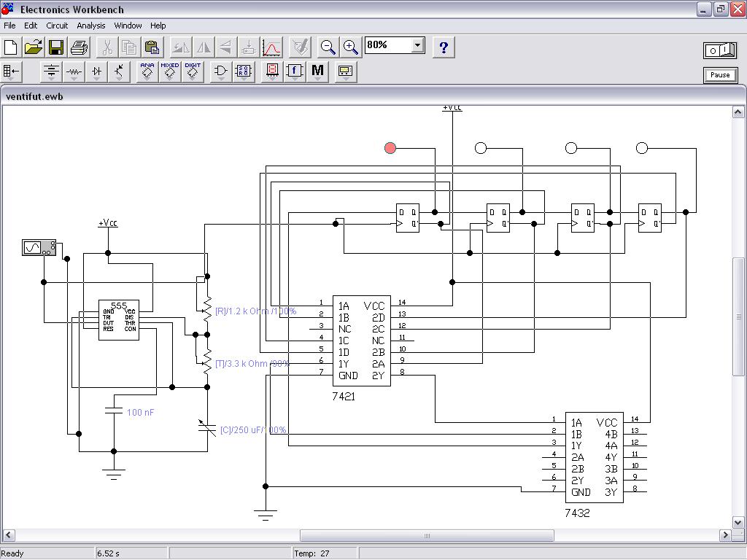747x560 pixels.
Task: Click the vertical scrollbar thumb
Action: click(738, 316)
